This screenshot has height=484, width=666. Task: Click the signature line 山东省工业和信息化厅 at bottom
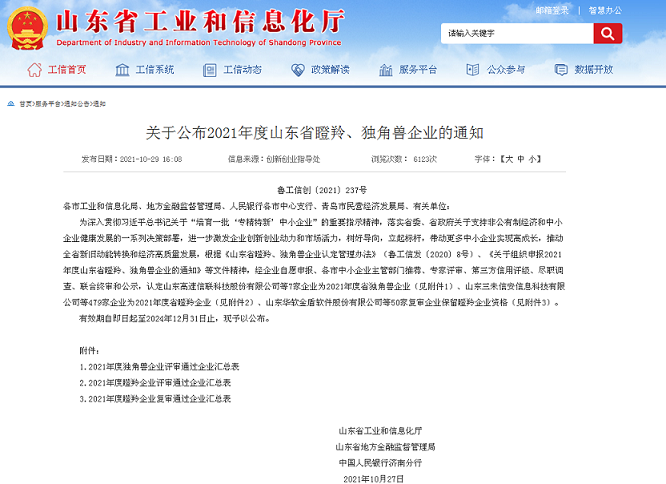[381, 431]
